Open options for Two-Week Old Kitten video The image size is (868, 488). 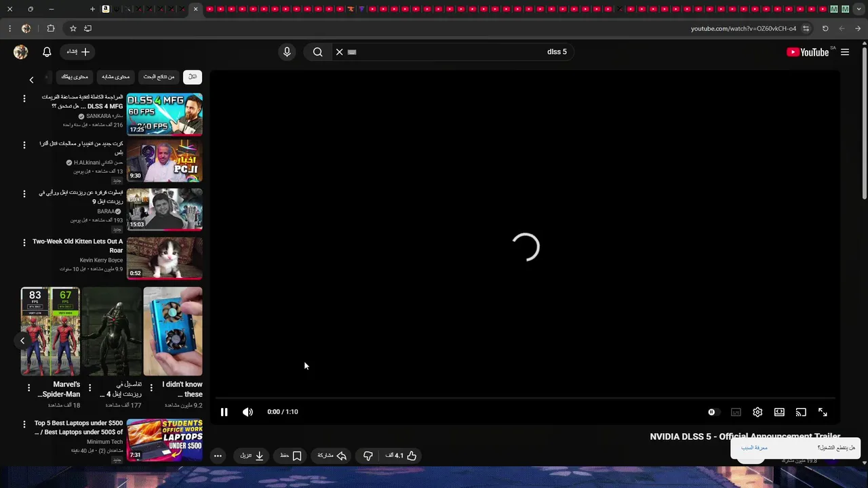[x=24, y=243]
